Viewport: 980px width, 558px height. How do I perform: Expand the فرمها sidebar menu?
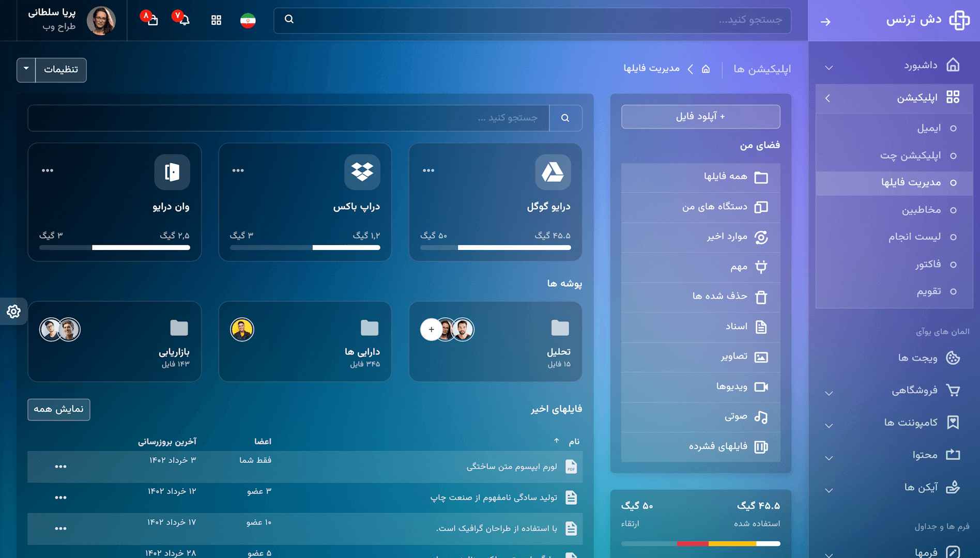[x=829, y=555]
